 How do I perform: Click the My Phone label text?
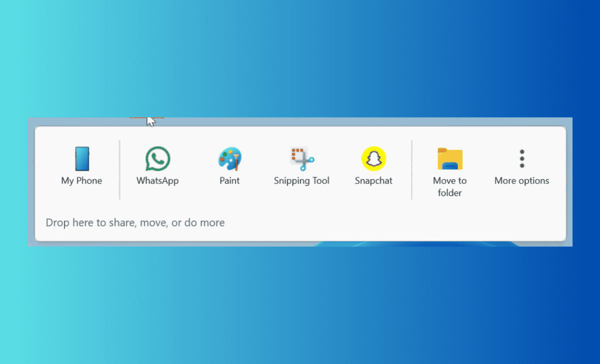[x=81, y=180]
